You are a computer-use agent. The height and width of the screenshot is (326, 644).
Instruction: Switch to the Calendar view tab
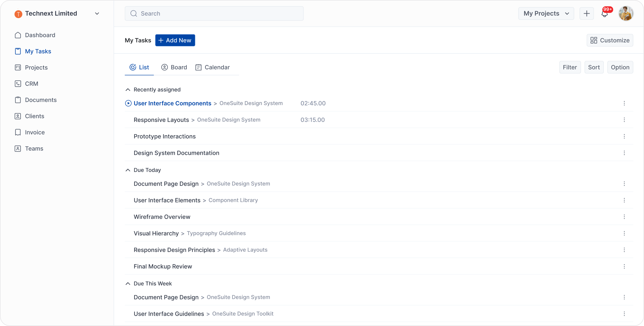point(213,67)
